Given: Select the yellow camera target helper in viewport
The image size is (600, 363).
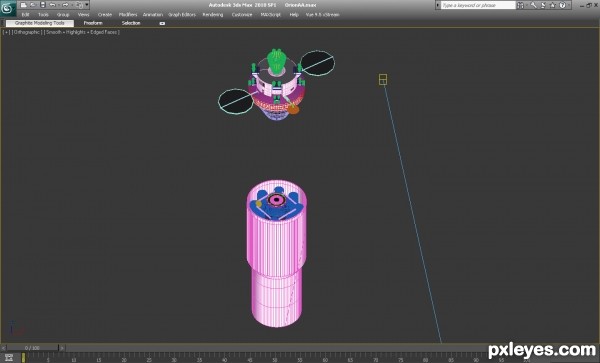Looking at the screenshot, I should coord(383,80).
